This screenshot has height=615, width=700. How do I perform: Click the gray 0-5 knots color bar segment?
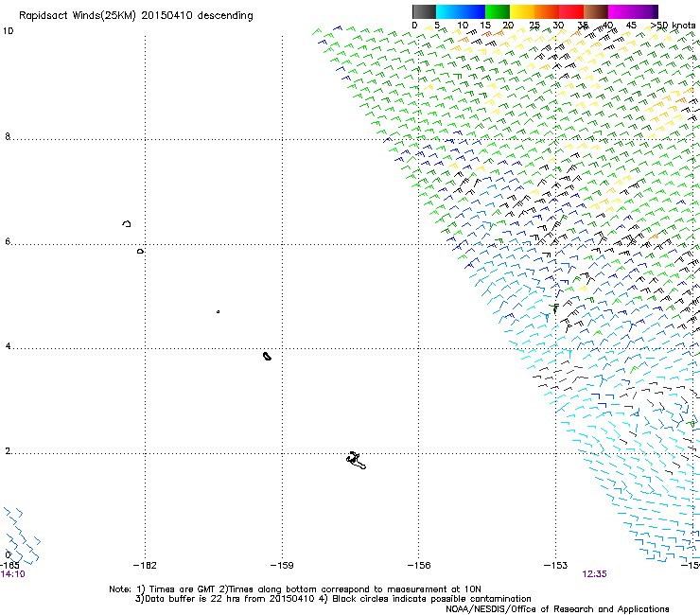pos(424,11)
